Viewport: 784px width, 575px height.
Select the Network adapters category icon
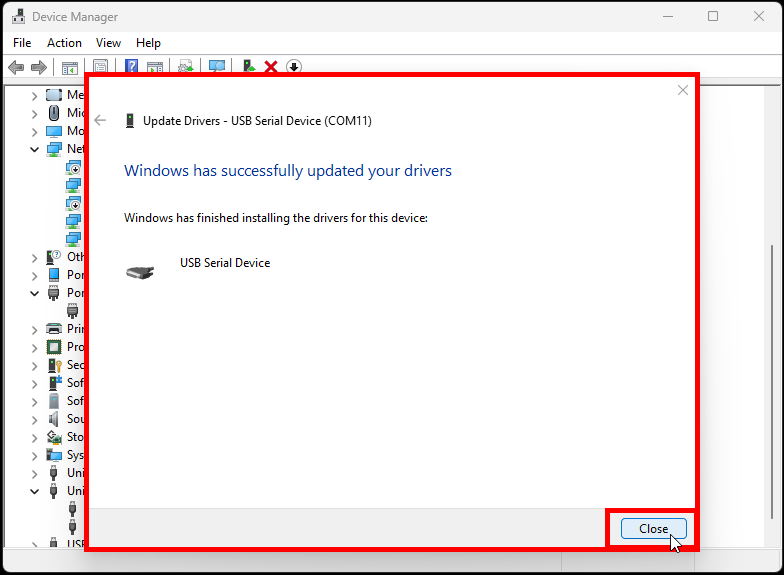(x=54, y=149)
